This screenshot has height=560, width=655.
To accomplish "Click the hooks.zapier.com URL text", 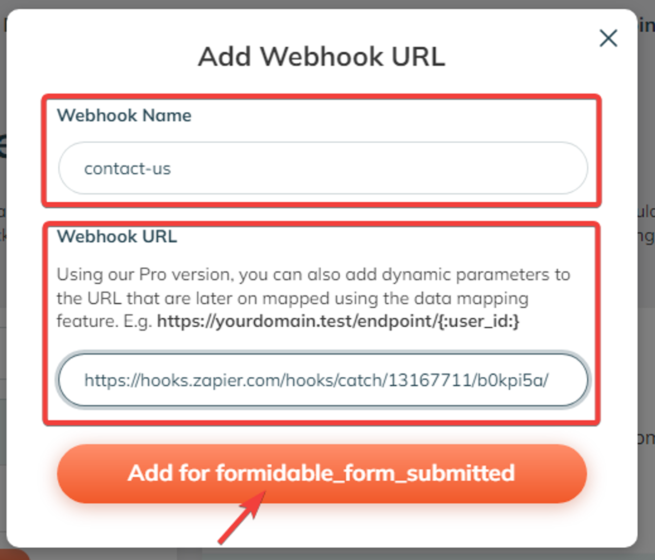I will (317, 380).
